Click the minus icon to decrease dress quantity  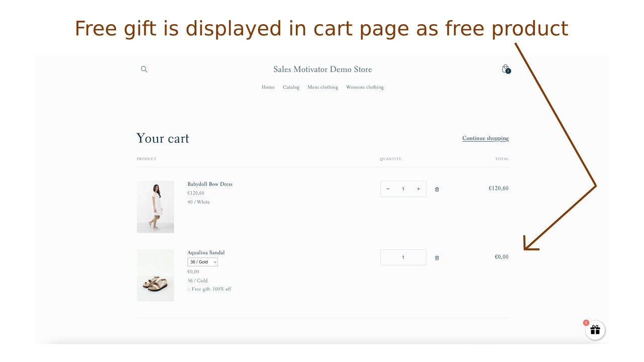(387, 189)
